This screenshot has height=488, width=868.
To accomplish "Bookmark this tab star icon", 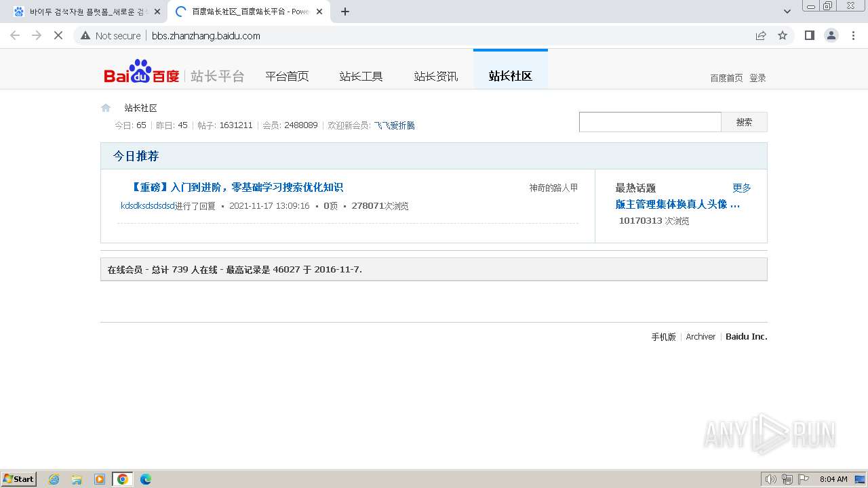I will pos(783,35).
